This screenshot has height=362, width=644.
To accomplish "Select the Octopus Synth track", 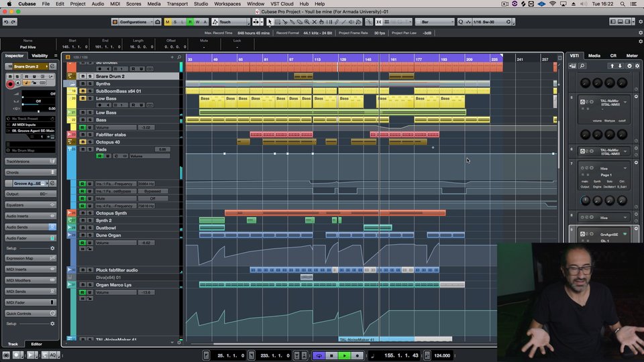I will (111, 213).
